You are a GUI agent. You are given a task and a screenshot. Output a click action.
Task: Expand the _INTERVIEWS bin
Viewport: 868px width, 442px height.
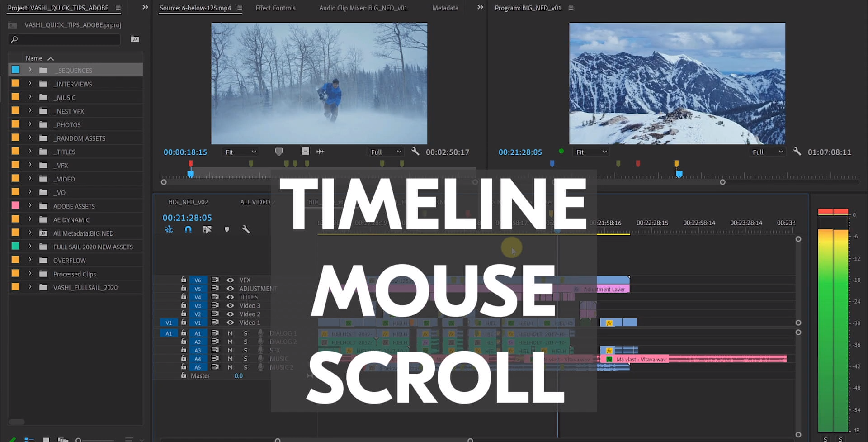(30, 84)
